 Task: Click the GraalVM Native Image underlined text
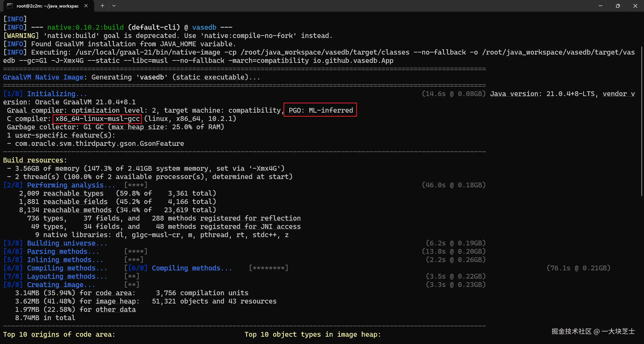pos(43,77)
